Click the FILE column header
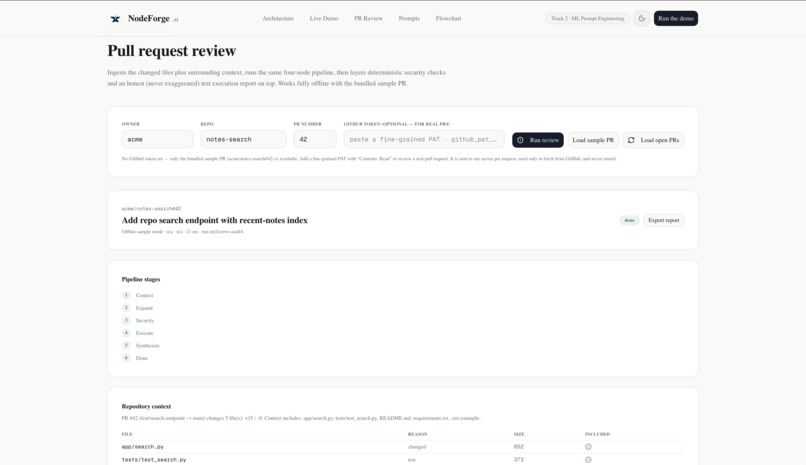Viewport: 806px width, 465px height. pos(127,434)
